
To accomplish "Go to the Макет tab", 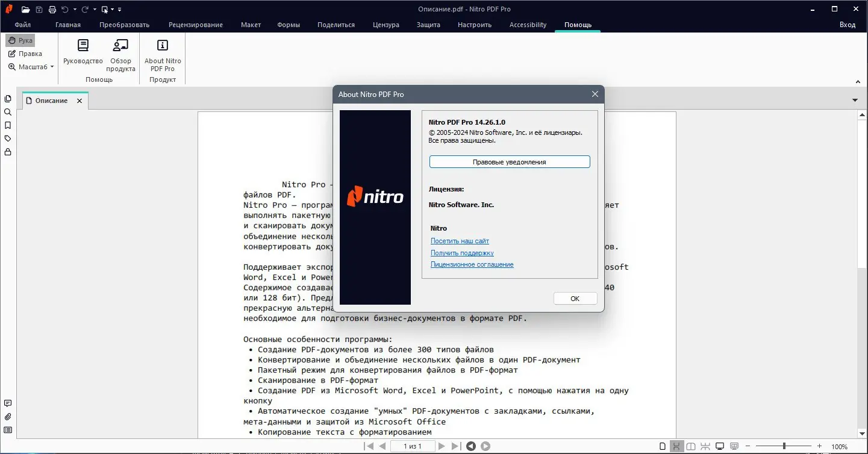I will click(x=251, y=25).
